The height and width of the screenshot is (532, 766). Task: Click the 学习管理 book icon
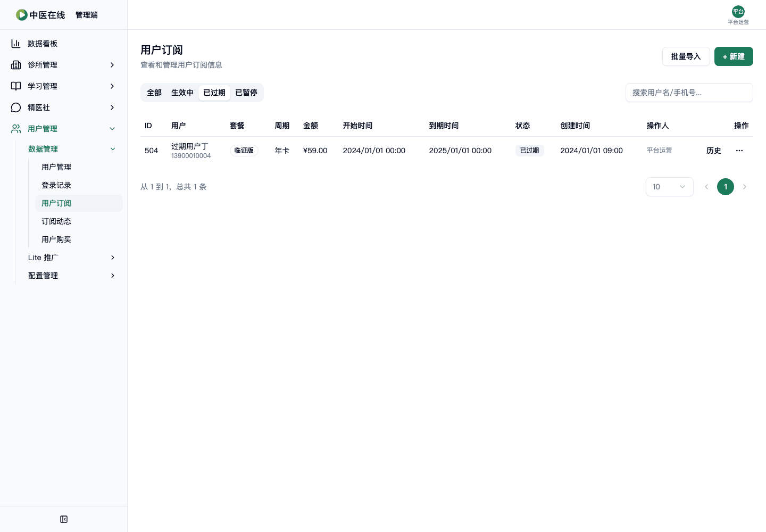pyautogui.click(x=16, y=86)
